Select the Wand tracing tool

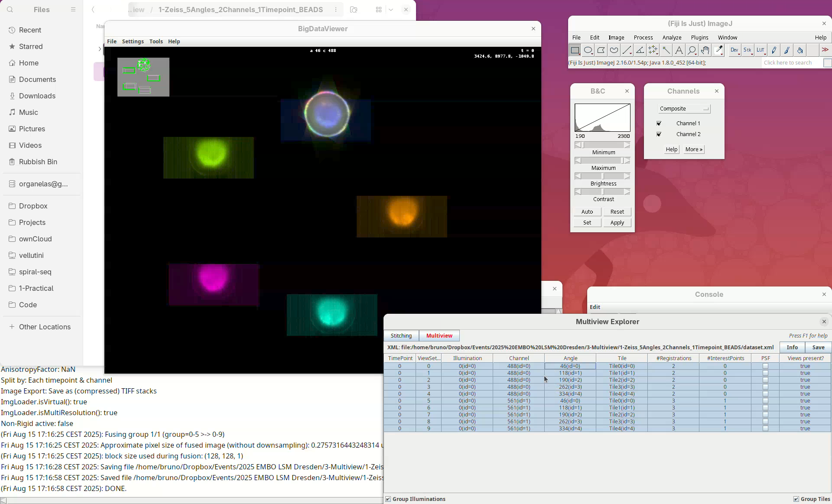666,50
